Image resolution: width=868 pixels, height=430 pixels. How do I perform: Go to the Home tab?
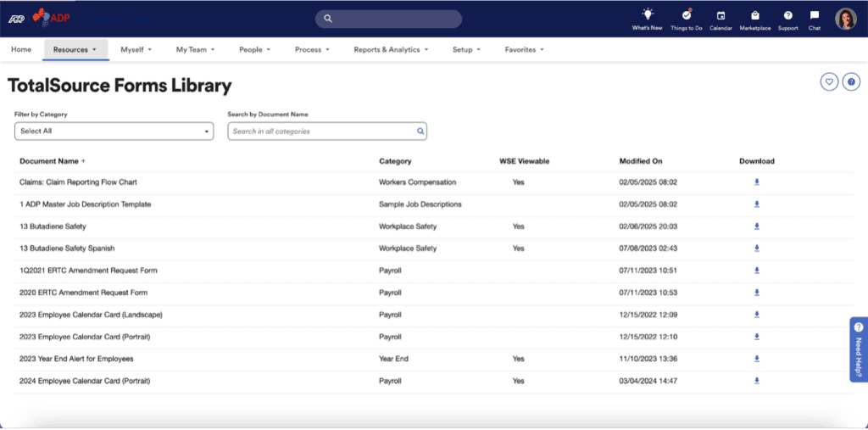[21, 50]
